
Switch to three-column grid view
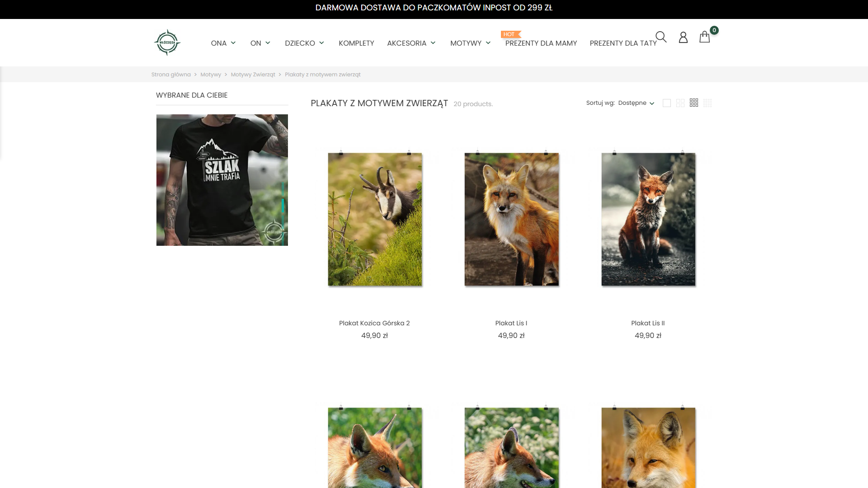694,103
